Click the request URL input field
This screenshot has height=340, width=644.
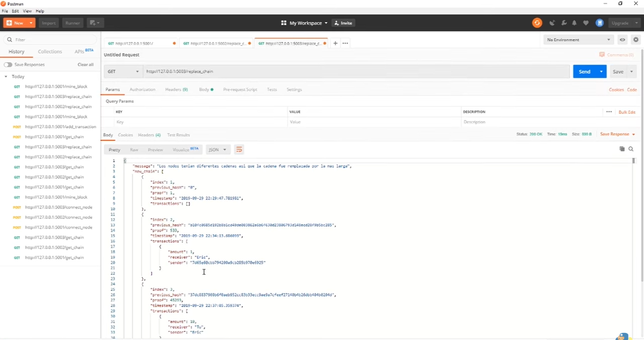(x=354, y=72)
